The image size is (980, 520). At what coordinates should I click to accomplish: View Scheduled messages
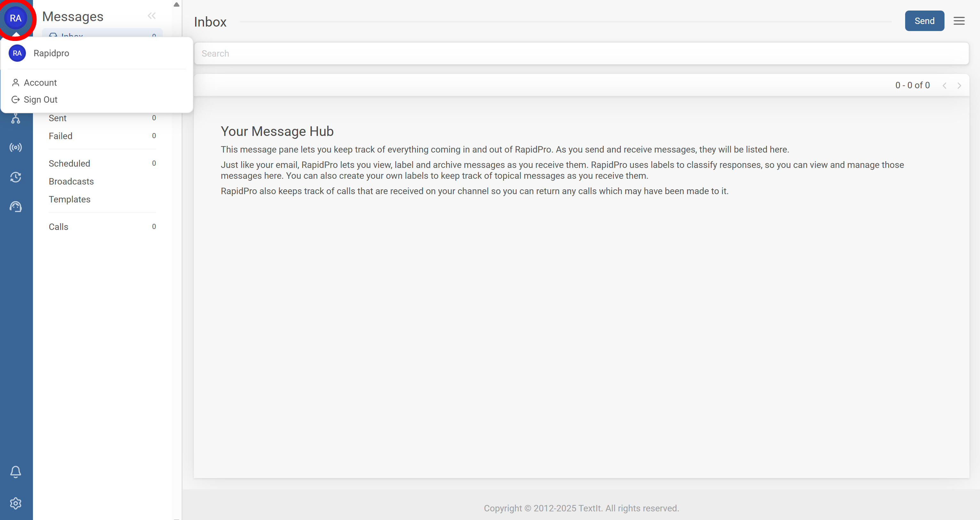coord(70,163)
